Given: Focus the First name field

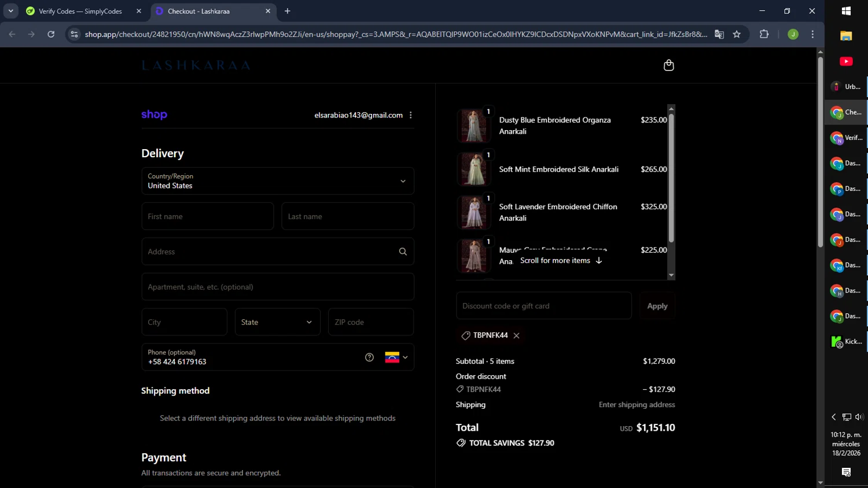Looking at the screenshot, I should (x=208, y=216).
